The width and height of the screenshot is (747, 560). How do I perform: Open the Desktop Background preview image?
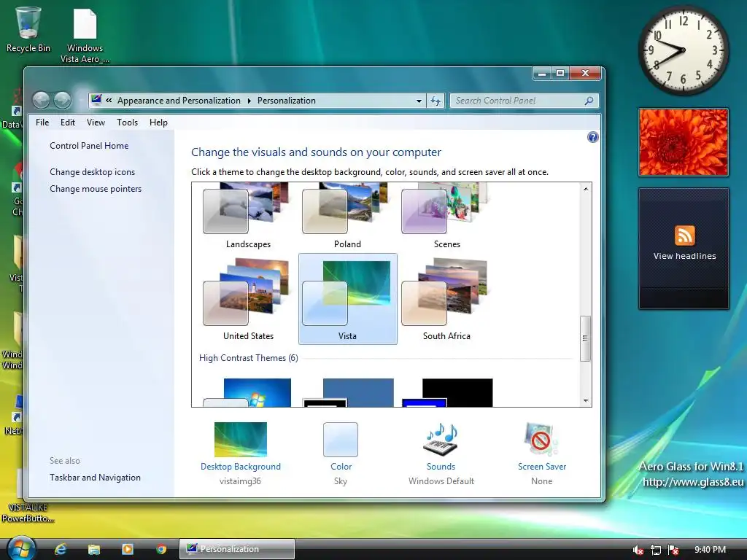coord(241,440)
